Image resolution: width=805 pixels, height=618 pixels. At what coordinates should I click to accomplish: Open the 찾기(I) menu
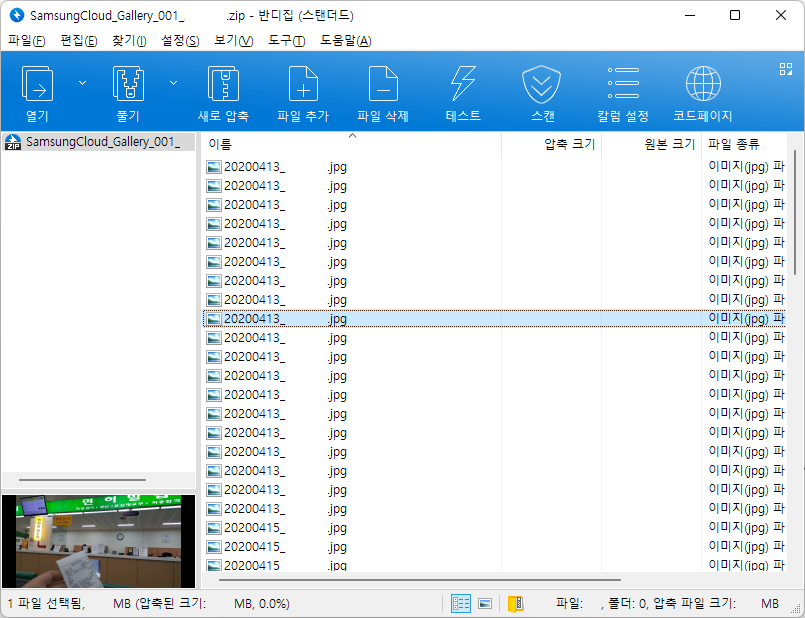coord(129,41)
